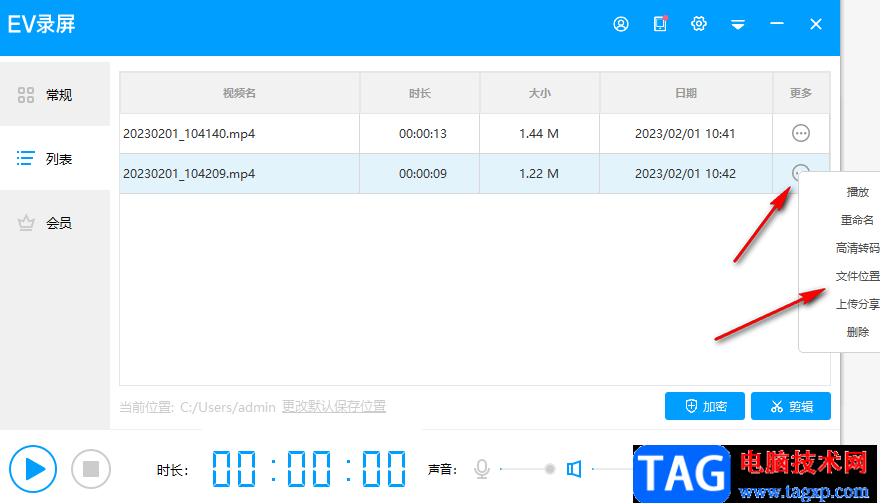
Task: Open the title bar dropdown menu icon
Action: pyautogui.click(x=738, y=24)
